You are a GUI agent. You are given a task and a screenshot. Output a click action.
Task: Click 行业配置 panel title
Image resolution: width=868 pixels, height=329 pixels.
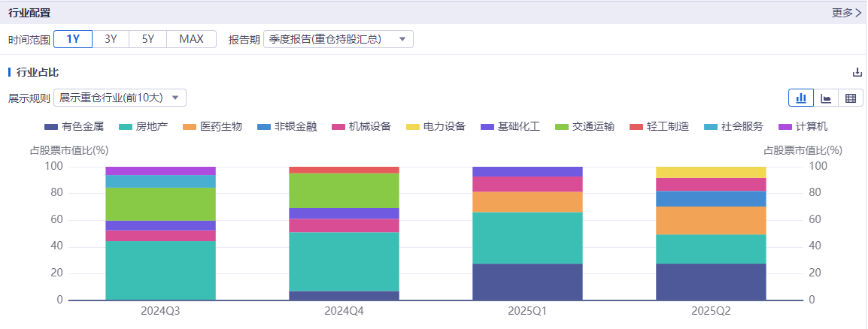29,13
